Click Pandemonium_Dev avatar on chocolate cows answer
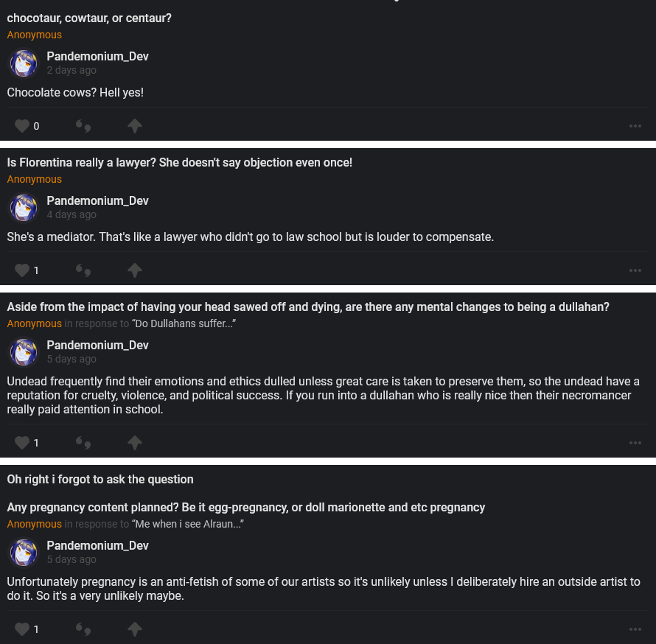 (24, 63)
